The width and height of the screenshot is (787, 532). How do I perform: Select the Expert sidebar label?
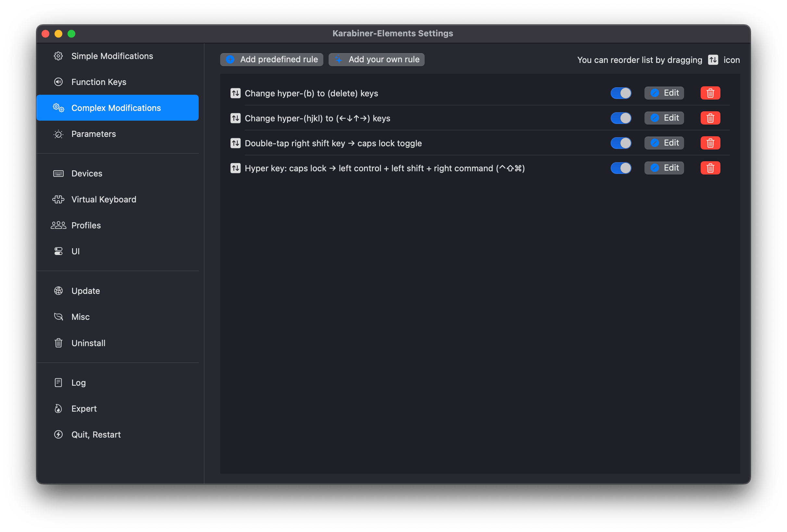coord(84,409)
